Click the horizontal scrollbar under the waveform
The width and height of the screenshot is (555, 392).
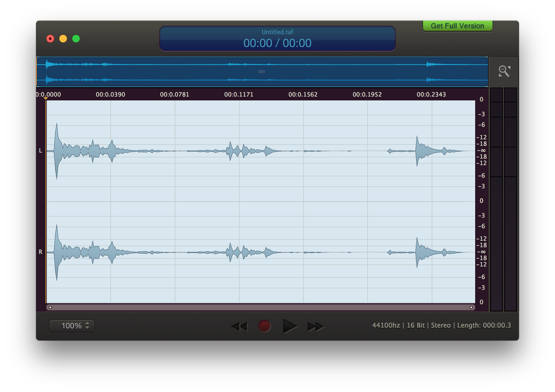click(261, 307)
